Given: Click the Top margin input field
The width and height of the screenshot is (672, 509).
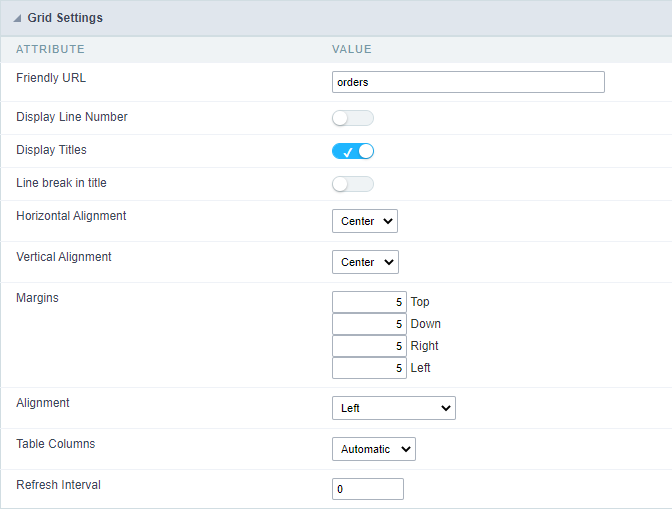Looking at the screenshot, I should coord(369,302).
